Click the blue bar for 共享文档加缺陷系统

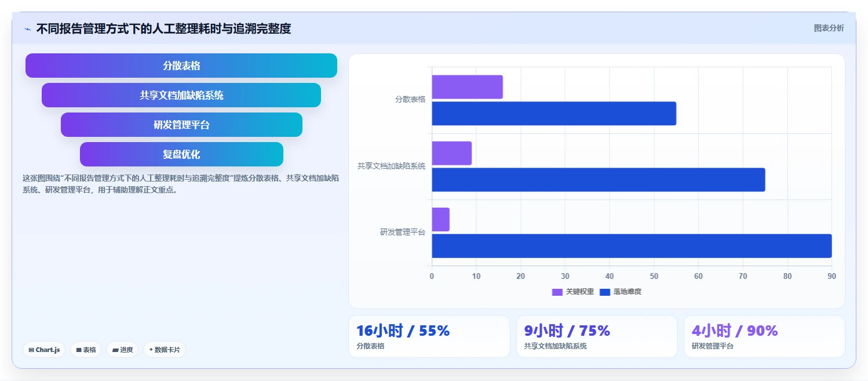tap(599, 180)
